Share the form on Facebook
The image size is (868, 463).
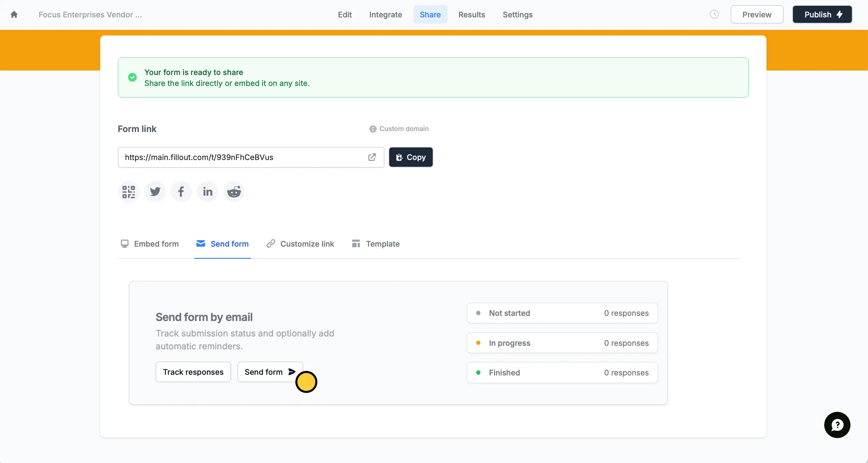point(181,192)
